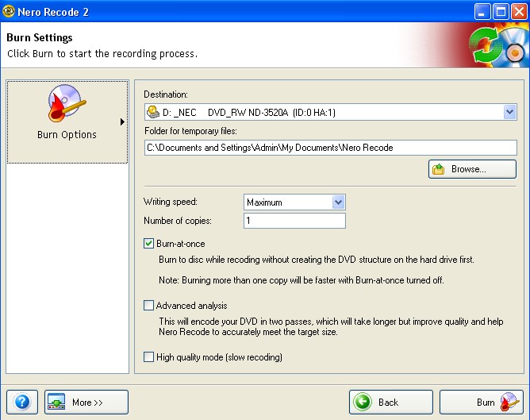530x420 pixels.
Task: Enable High quality mode checkbox
Action: [x=148, y=357]
